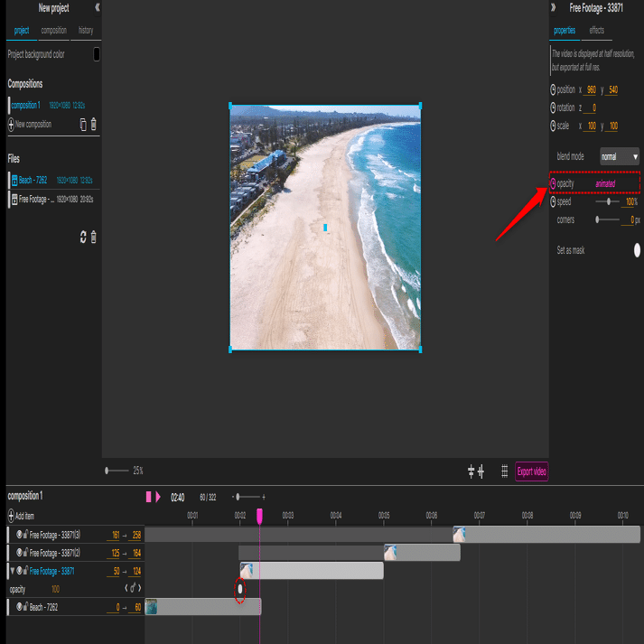Select Free Footage file in Files list
This screenshot has width=644, height=644.
pyautogui.click(x=52, y=200)
